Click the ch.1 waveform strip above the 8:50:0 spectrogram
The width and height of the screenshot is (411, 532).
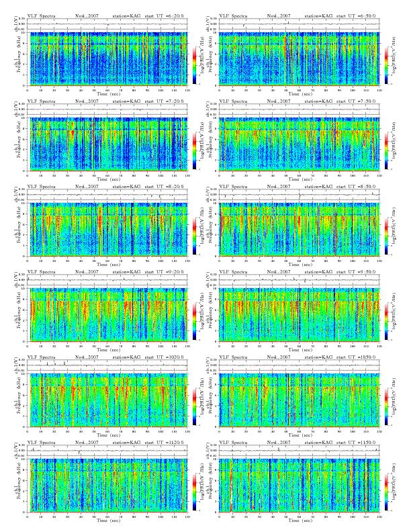pyautogui.click(x=300, y=195)
